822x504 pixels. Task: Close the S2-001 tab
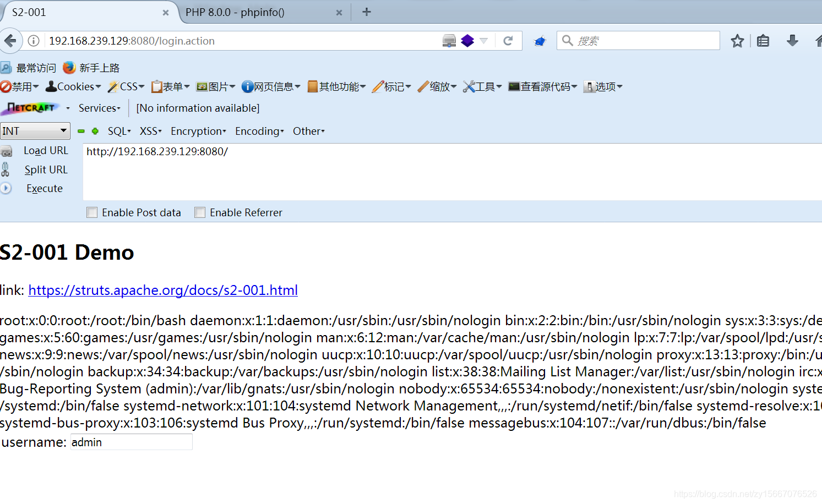pyautogui.click(x=166, y=12)
